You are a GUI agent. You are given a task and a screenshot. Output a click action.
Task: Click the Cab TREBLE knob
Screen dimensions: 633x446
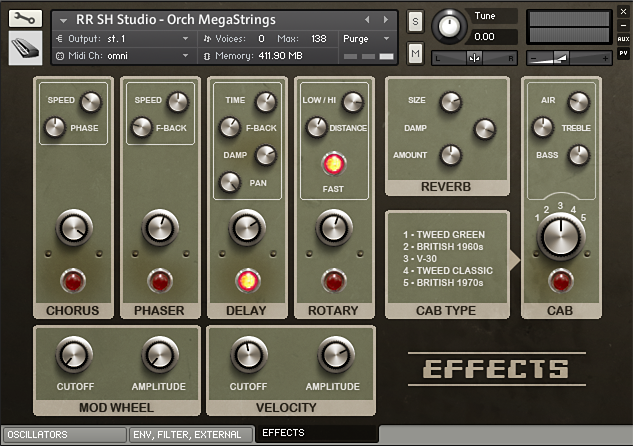[x=543, y=127]
